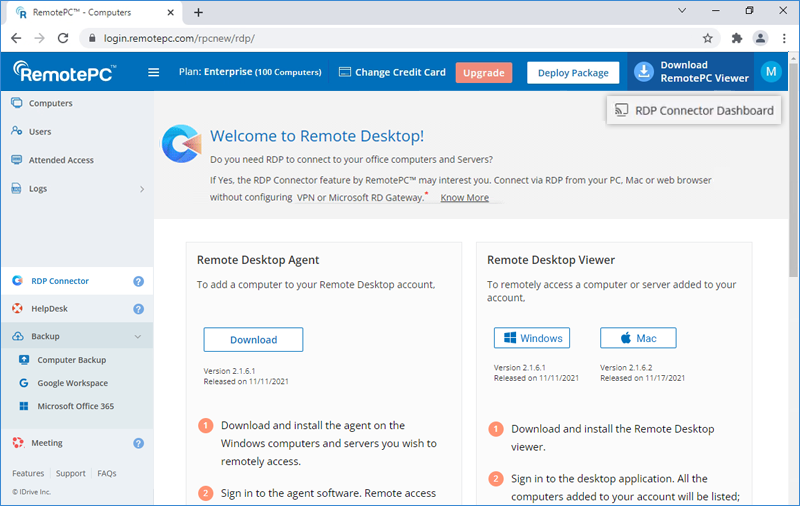Collapse the Backup section chevron
The height and width of the screenshot is (506, 800).
click(138, 337)
